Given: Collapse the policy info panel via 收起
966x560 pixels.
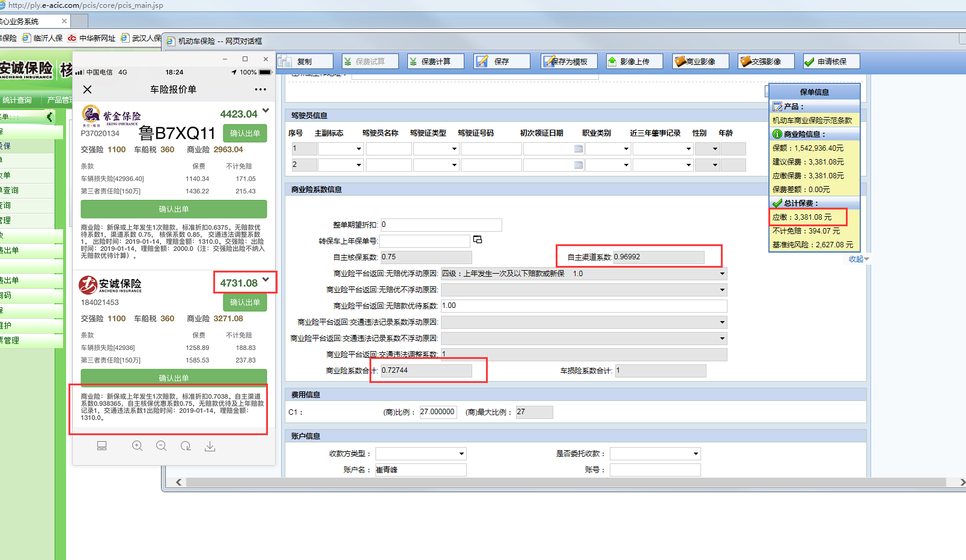Looking at the screenshot, I should [x=858, y=259].
